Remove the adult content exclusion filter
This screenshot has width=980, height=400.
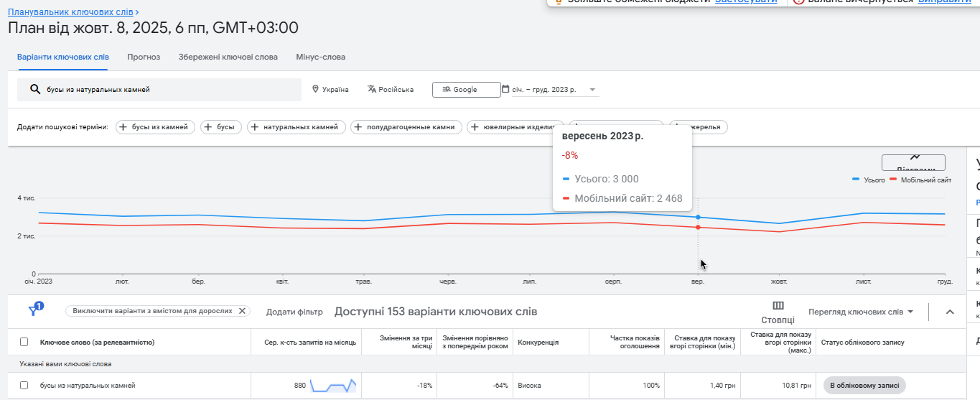pos(243,311)
